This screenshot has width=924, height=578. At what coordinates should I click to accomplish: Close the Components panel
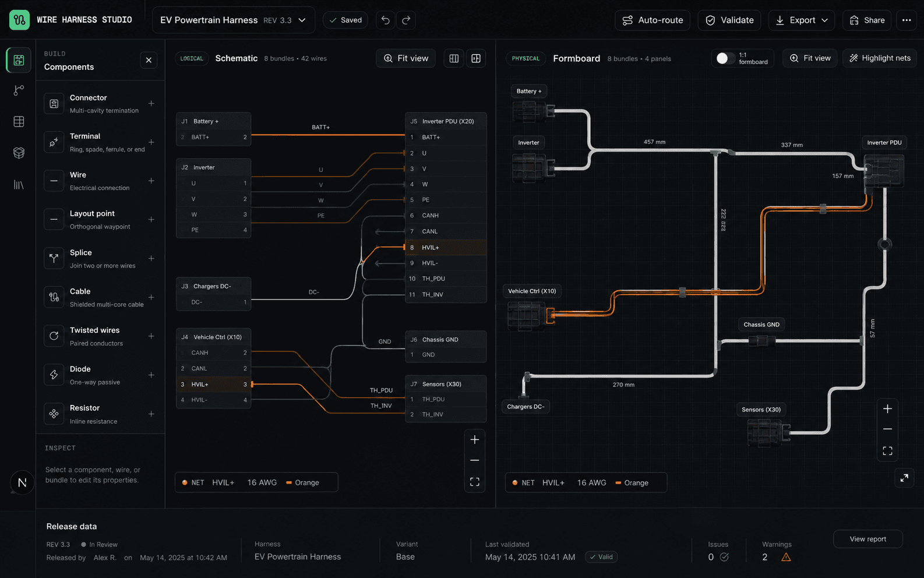pyautogui.click(x=149, y=60)
